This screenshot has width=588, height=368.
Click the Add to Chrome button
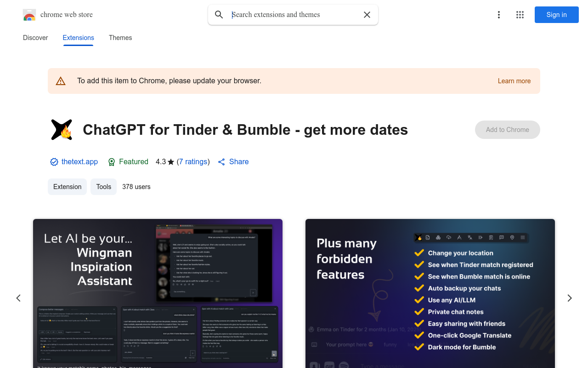[x=508, y=130]
